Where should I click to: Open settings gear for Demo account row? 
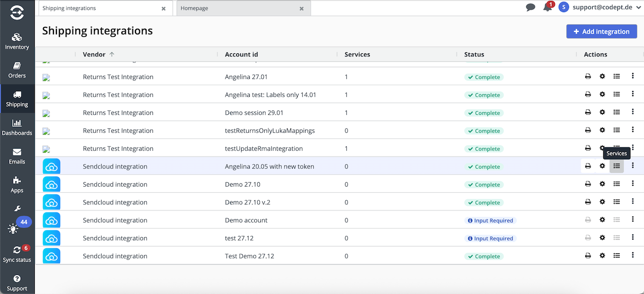click(x=602, y=220)
